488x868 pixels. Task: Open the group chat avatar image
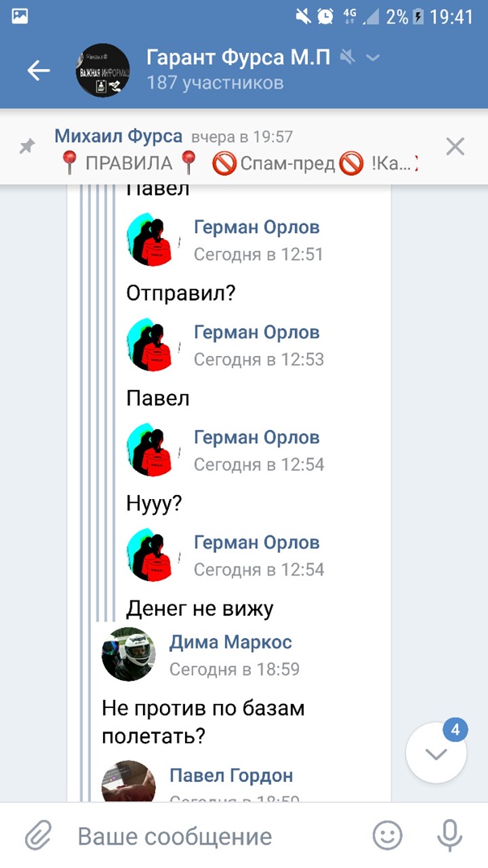pyautogui.click(x=102, y=70)
